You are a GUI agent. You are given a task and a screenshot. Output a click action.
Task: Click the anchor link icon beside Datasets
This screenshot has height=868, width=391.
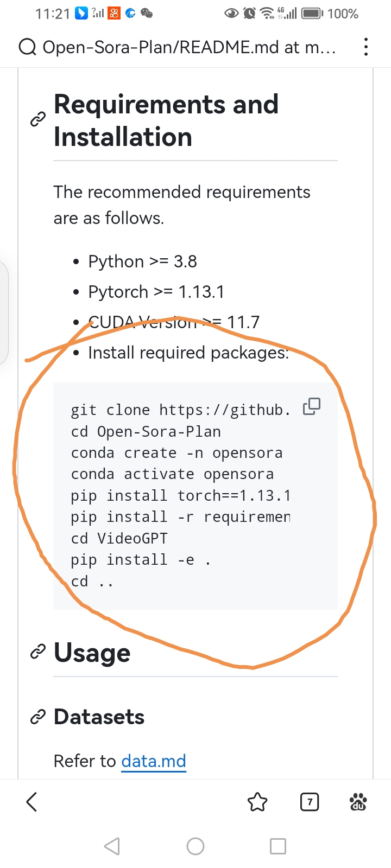pos(37,717)
